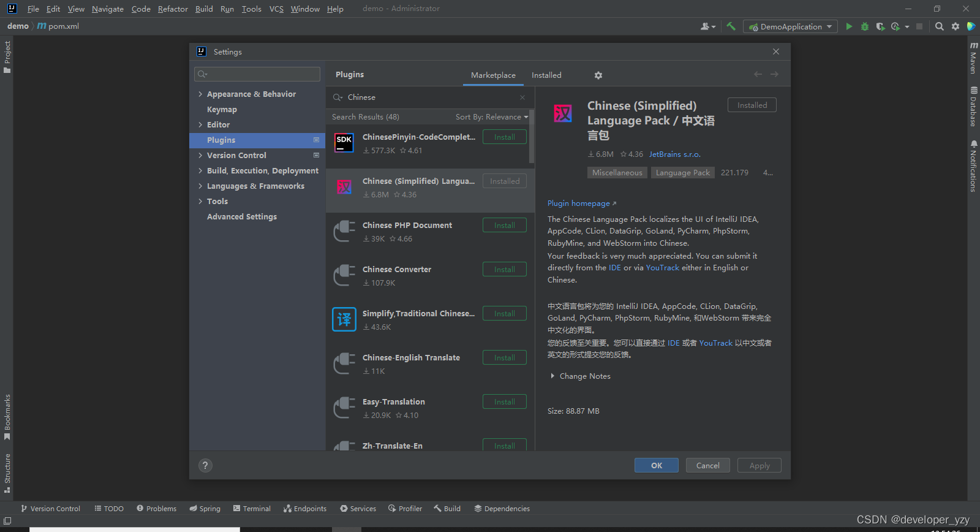Open the Navigate menu
This screenshot has height=532, width=980.
pyautogui.click(x=108, y=9)
